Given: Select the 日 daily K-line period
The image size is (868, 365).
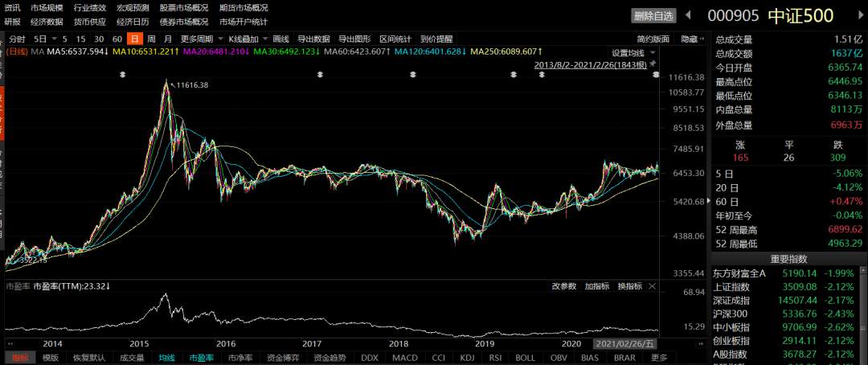Looking at the screenshot, I should pos(134,39).
